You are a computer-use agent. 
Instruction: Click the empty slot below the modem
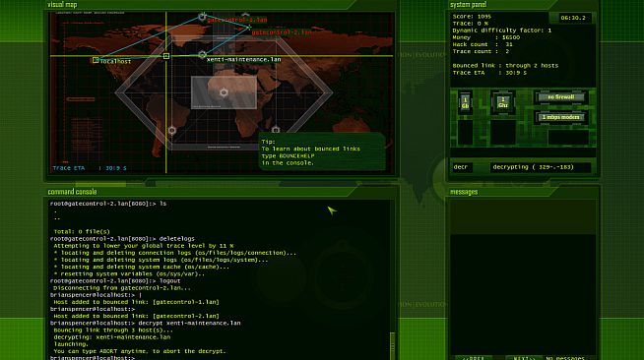pos(568,138)
